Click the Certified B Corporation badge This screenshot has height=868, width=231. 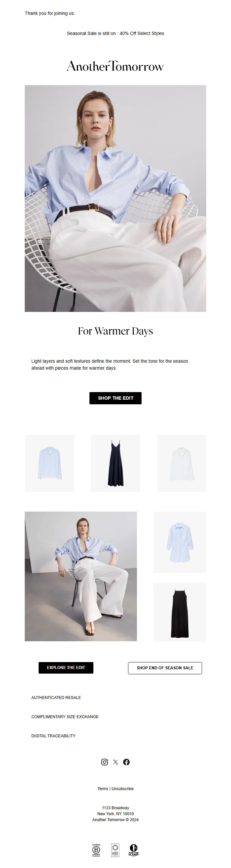[x=96, y=850]
